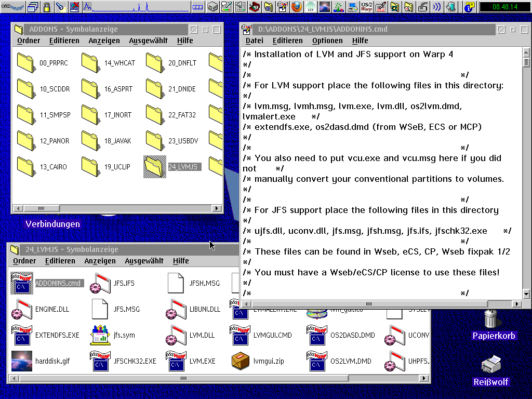Select the 14_WHCAT folder
This screenshot has width=532, height=399.
point(90,63)
